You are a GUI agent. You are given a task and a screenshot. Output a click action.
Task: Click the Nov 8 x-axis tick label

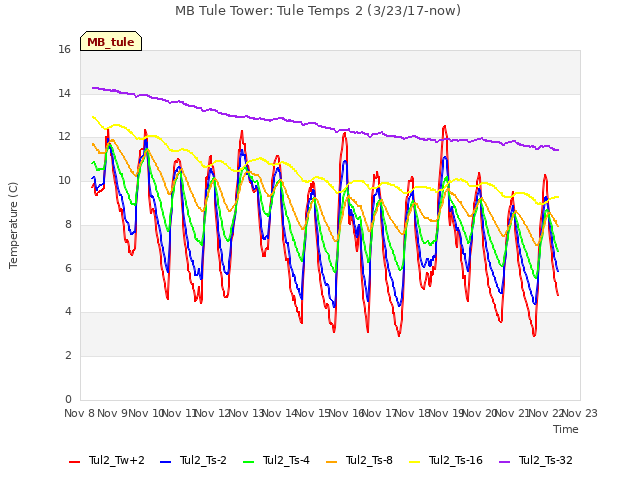(x=80, y=413)
